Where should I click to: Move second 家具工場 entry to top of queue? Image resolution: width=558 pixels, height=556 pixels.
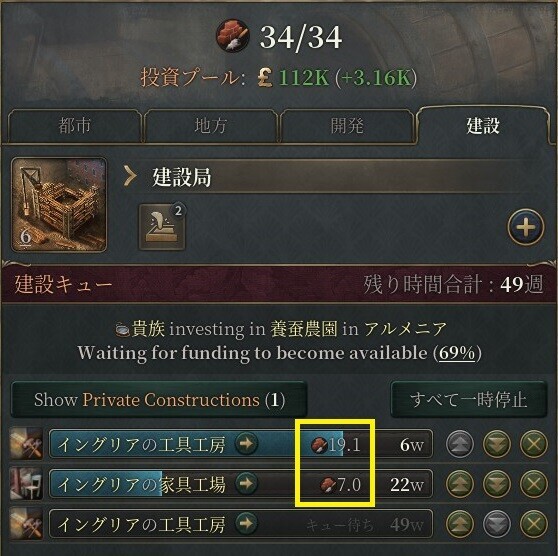click(x=460, y=484)
